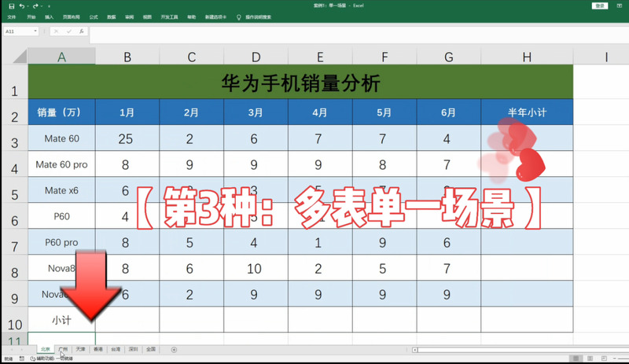The image size is (629, 364).
Task: Click the Undo arrow icon
Action: [x=22, y=6]
